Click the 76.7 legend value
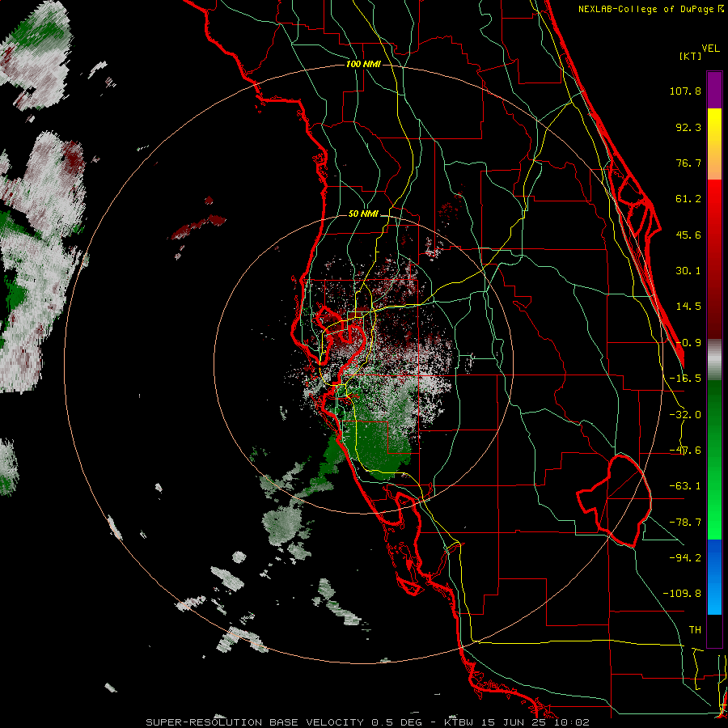The image size is (728, 728). (688, 163)
